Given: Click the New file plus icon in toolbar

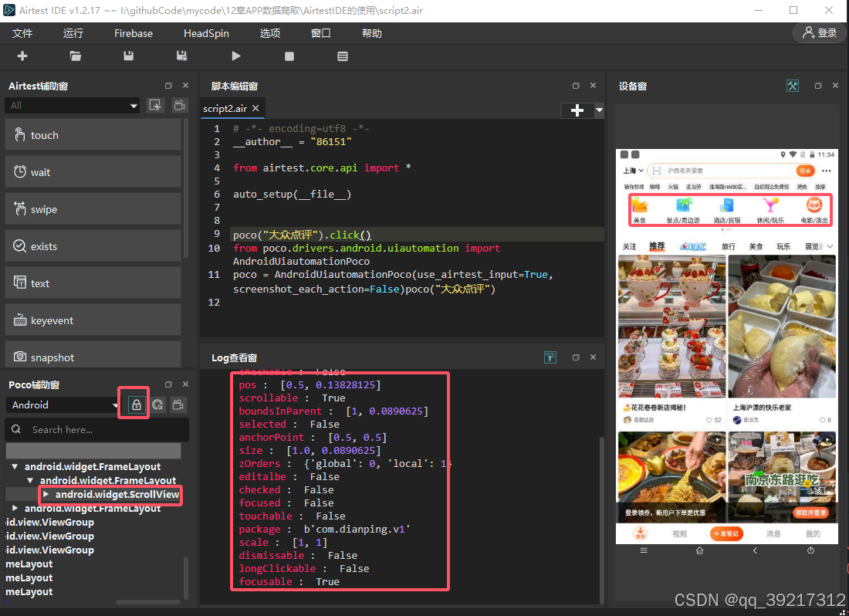Looking at the screenshot, I should 22,56.
